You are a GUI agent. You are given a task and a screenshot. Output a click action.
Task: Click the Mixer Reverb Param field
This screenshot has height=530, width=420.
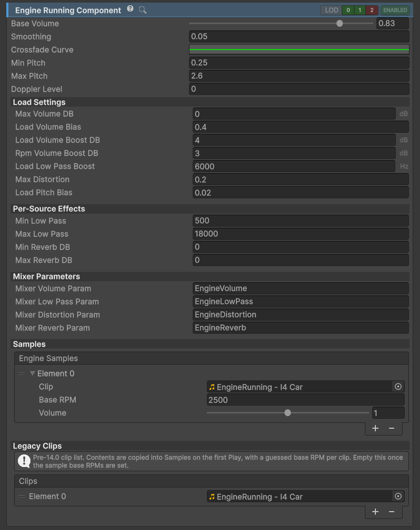pyautogui.click(x=301, y=328)
